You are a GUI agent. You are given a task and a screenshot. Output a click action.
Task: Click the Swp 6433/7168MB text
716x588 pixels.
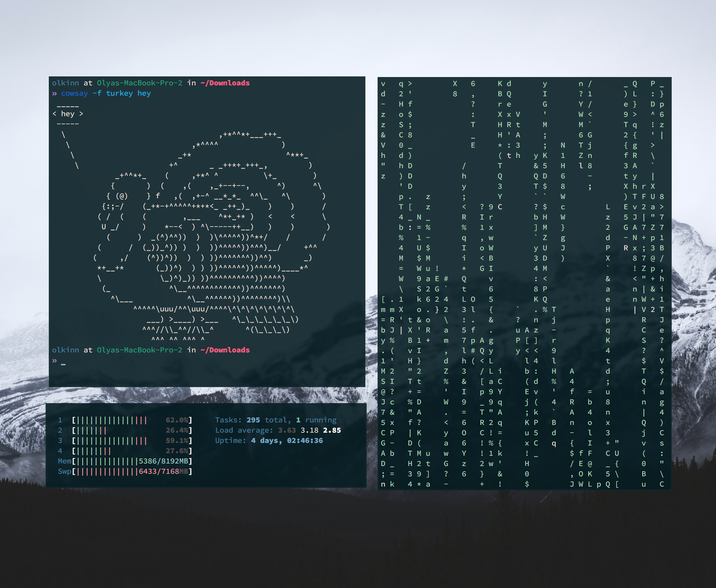(x=163, y=471)
